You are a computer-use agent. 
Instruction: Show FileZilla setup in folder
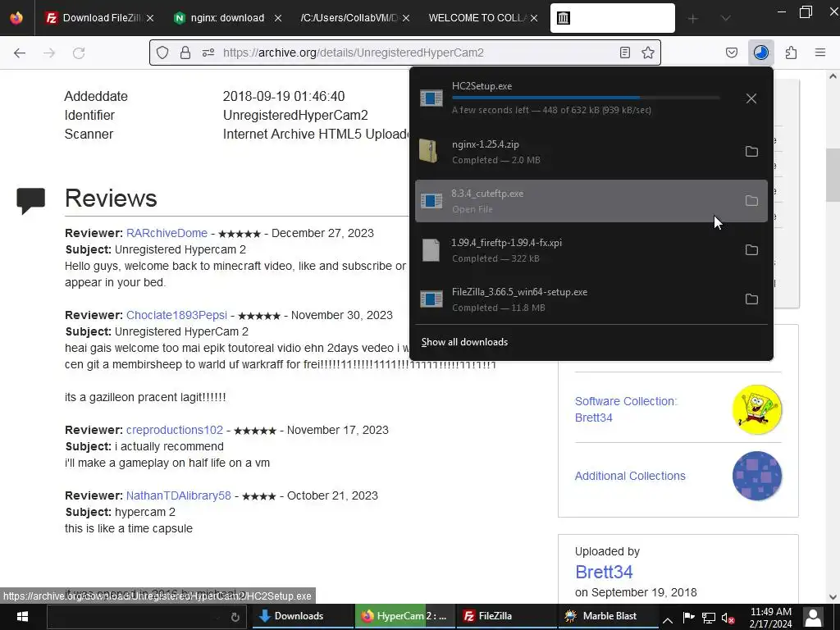click(751, 299)
